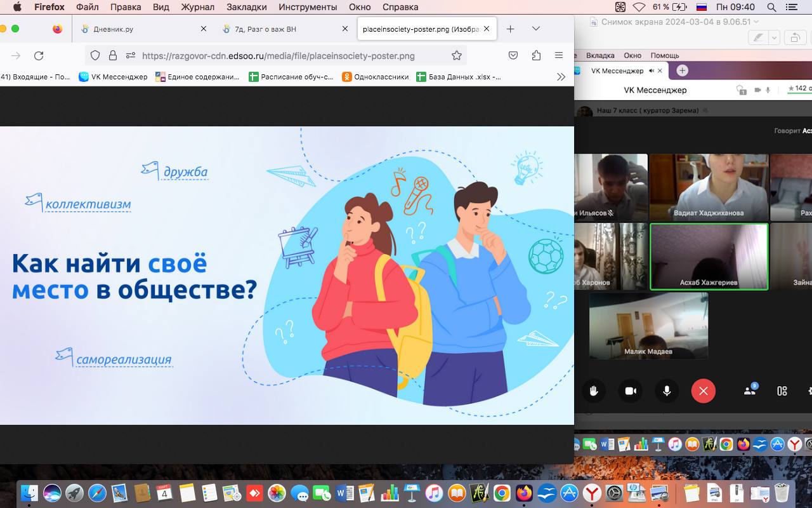This screenshot has height=508, width=812.
Task: Change the call grid layout view
Action: 782,391
